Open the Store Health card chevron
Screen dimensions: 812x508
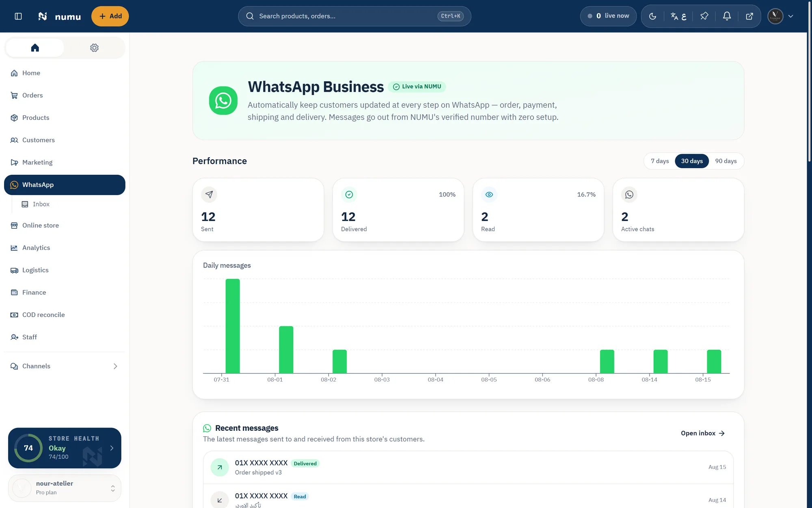click(x=112, y=448)
